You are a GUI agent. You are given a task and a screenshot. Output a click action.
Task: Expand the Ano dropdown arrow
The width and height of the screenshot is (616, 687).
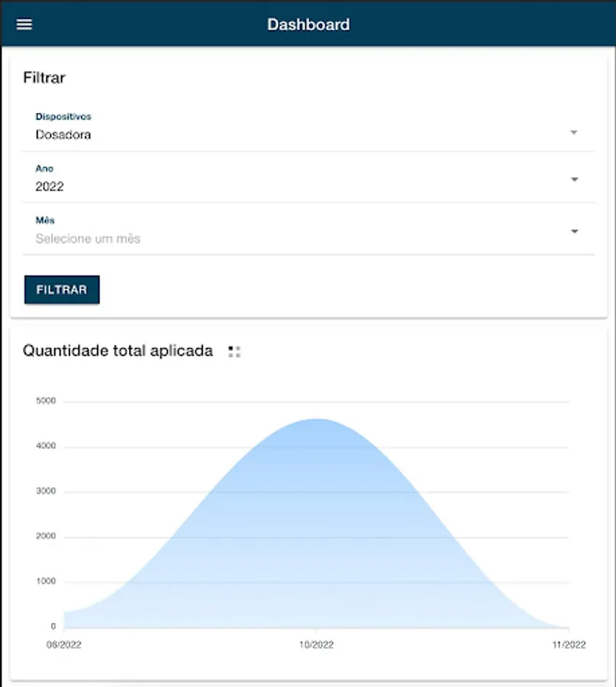click(574, 179)
